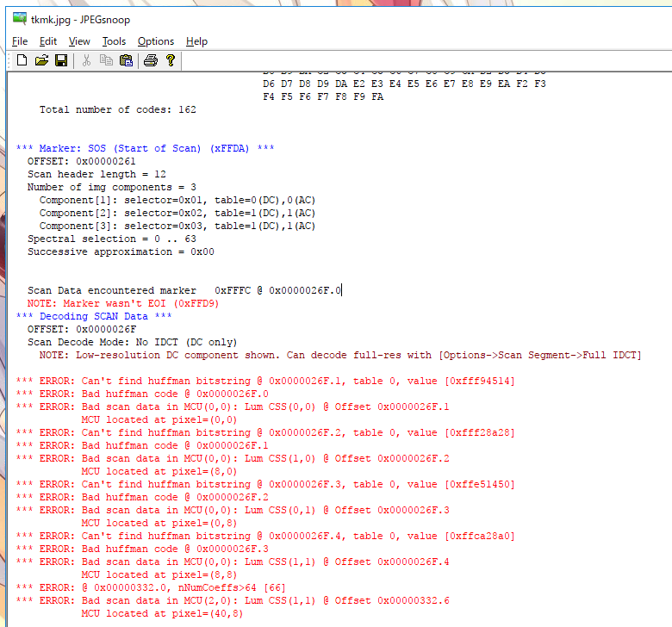Click 'Scan Data encountered marker 0xFFFC' line
Image resolution: width=672 pixels, height=627 pixels.
tap(184, 290)
